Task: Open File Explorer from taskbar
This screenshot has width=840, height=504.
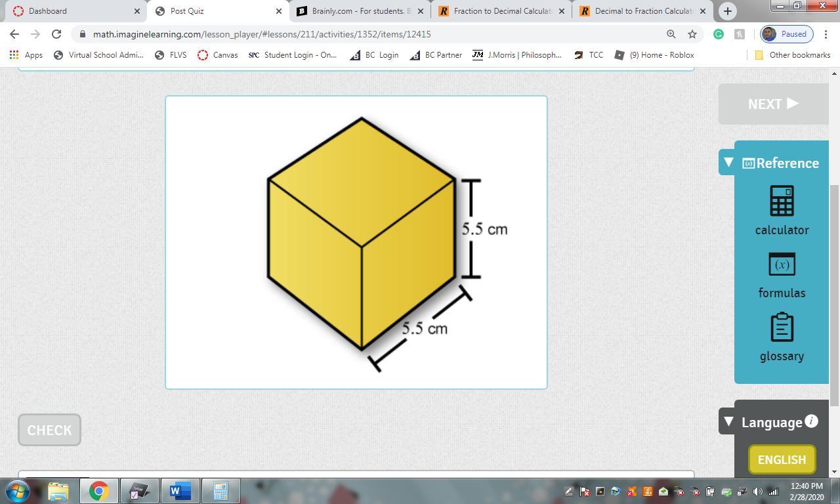Action: click(x=58, y=491)
